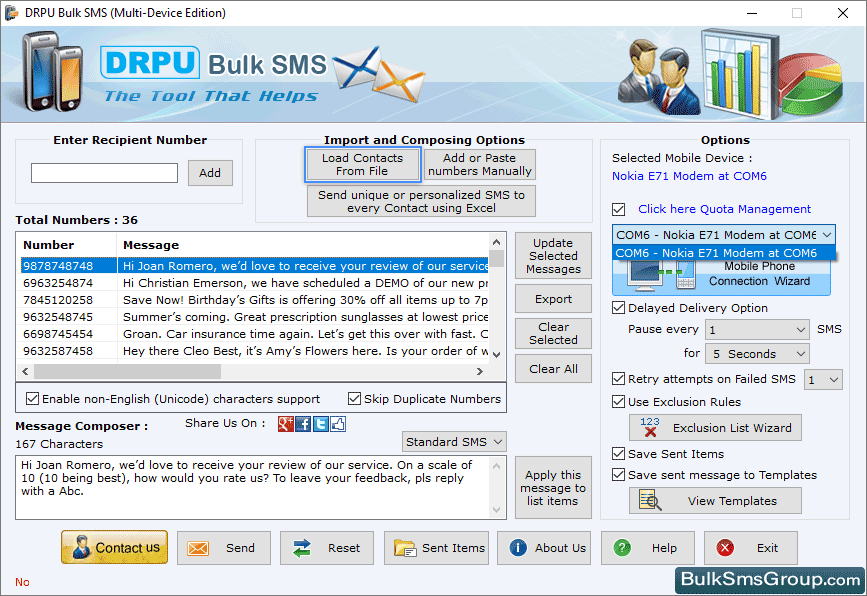Image resolution: width=867 pixels, height=596 pixels.
Task: Disable Use Exclusion Rules
Action: pos(619,402)
